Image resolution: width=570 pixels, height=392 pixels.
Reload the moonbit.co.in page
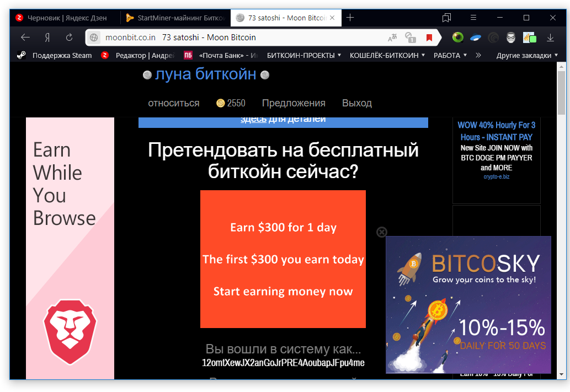[x=69, y=37]
